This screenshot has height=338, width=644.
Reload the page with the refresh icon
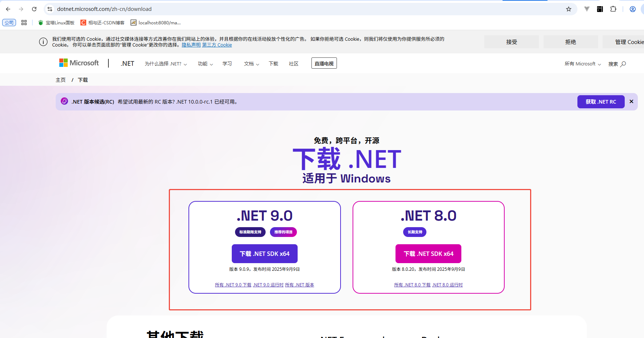34,9
